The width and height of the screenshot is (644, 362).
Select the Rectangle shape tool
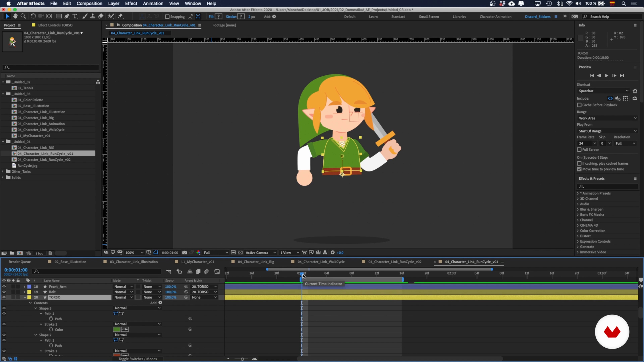(x=59, y=16)
